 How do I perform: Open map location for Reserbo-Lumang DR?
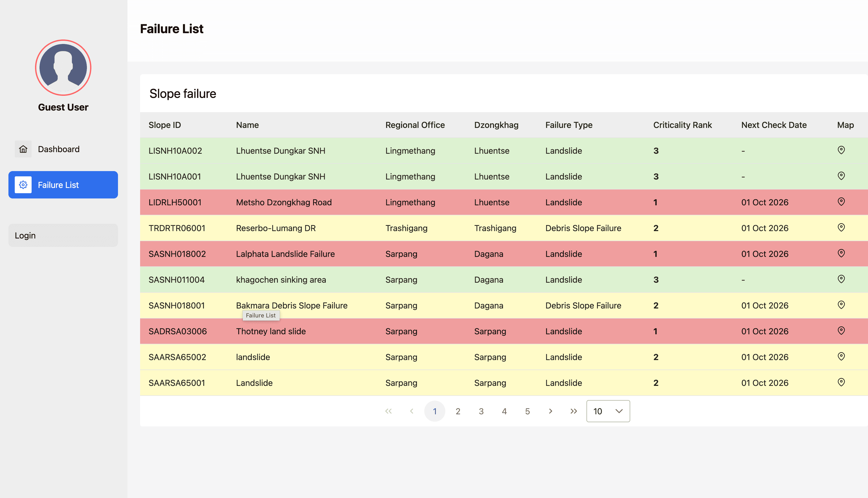841,227
